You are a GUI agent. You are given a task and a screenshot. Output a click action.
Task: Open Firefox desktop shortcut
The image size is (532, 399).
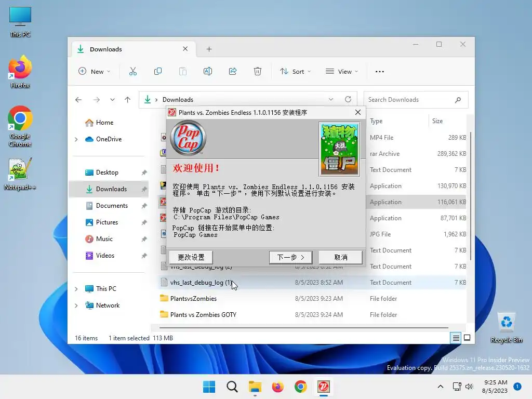pos(20,72)
